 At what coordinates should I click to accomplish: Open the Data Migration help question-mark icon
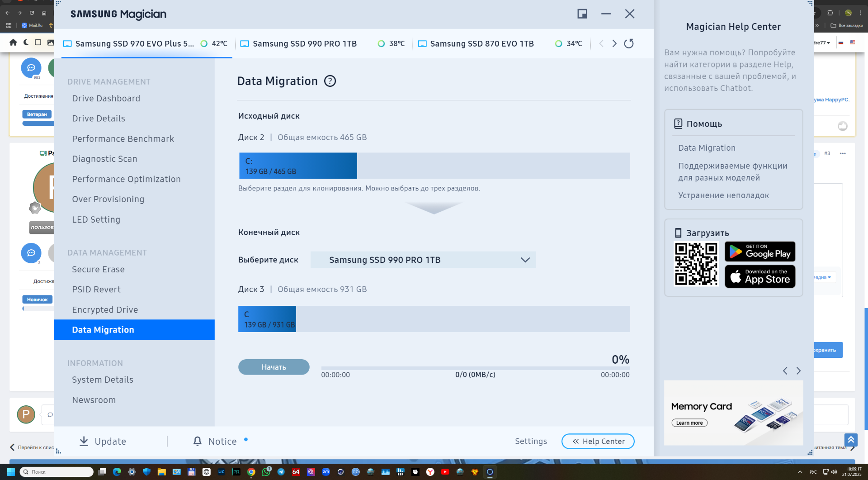pyautogui.click(x=330, y=81)
